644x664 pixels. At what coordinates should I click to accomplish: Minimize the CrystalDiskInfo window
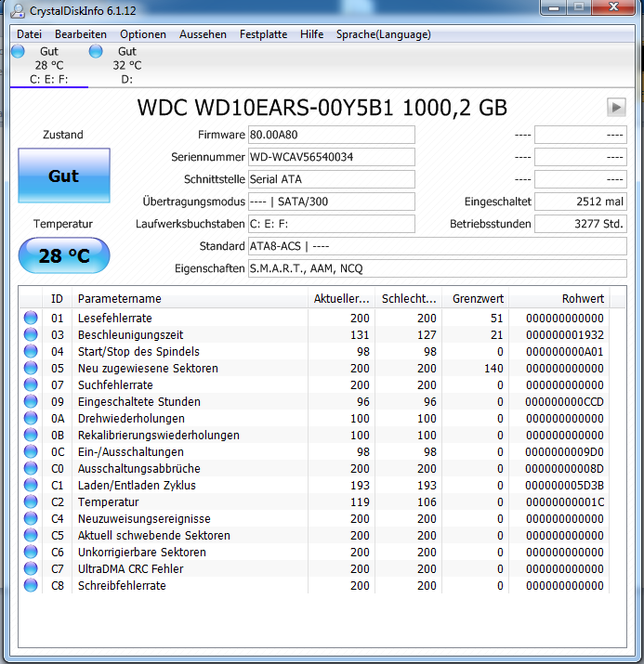[554, 7]
